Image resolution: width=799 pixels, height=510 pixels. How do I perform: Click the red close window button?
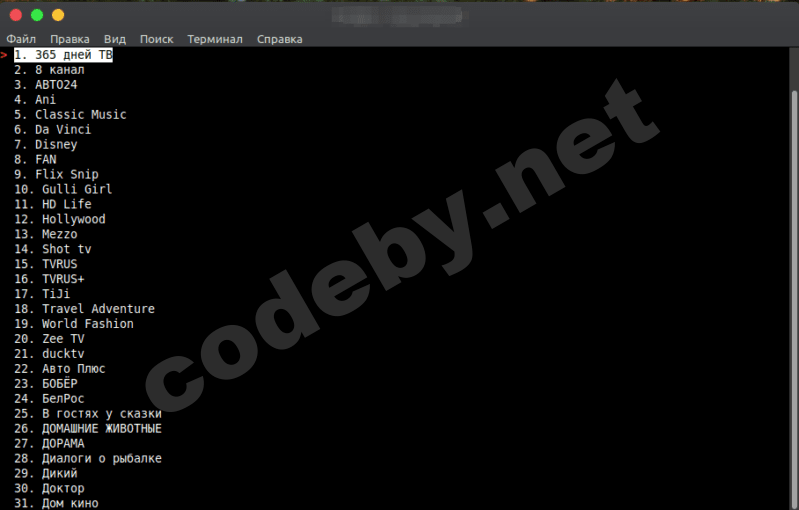point(16,15)
